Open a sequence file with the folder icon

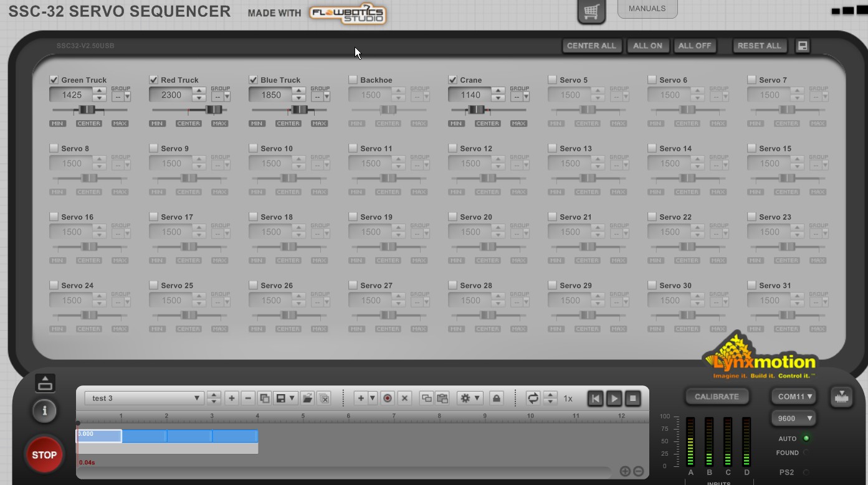[x=307, y=398]
